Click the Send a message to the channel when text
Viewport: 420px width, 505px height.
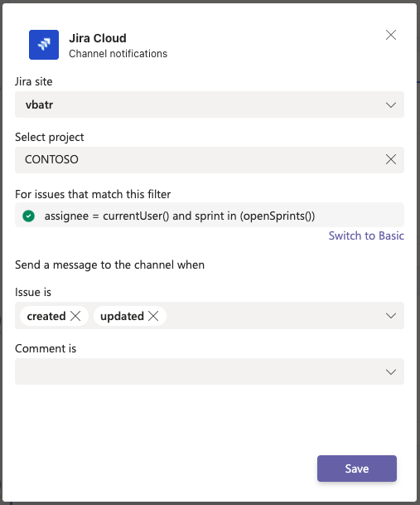pyautogui.click(x=109, y=265)
